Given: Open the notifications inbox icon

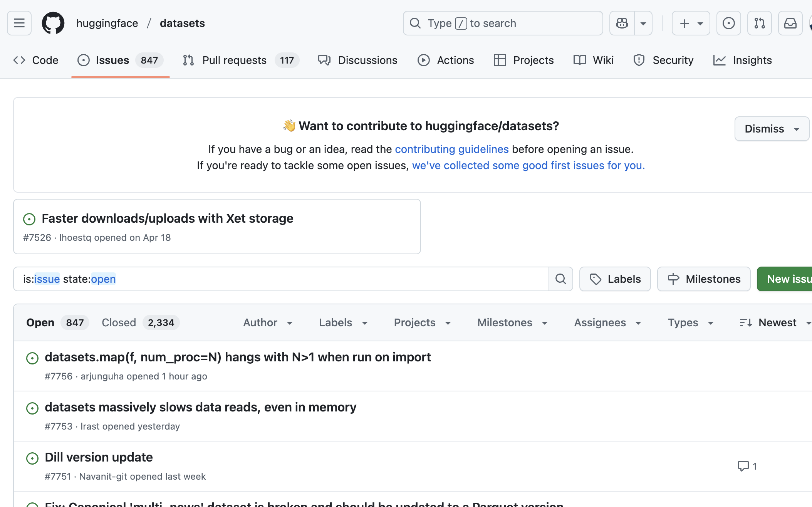Looking at the screenshot, I should coord(790,23).
